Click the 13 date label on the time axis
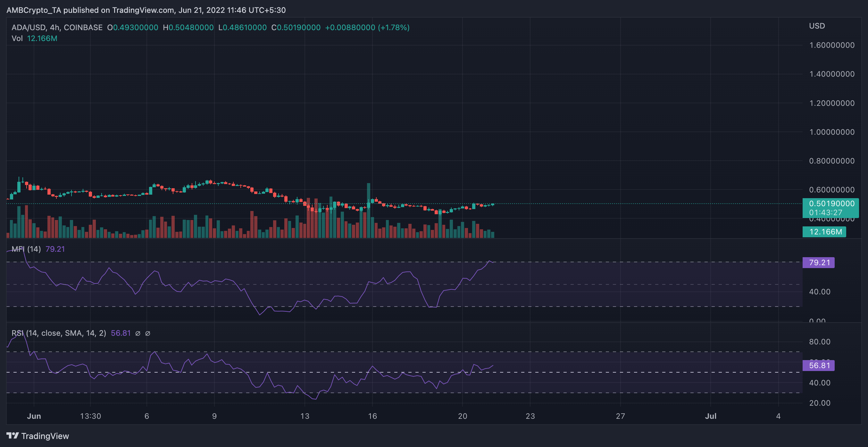This screenshot has height=447, width=868. click(x=305, y=416)
